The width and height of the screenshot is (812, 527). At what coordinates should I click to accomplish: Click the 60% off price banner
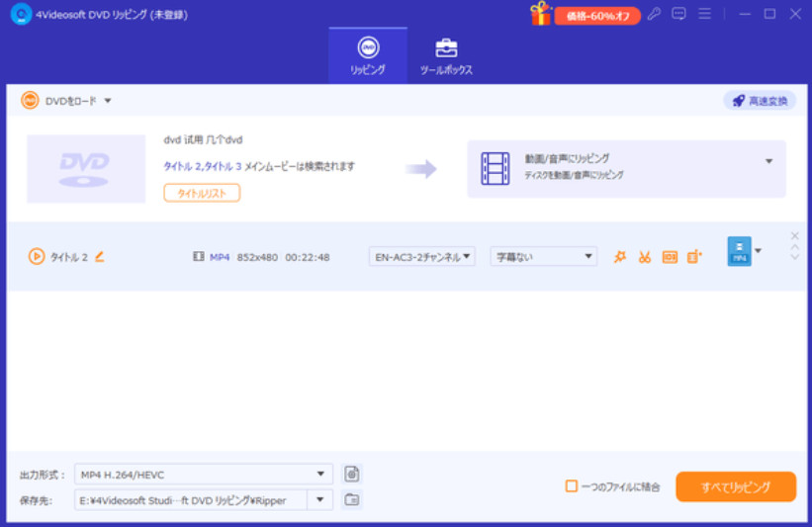[x=597, y=16]
